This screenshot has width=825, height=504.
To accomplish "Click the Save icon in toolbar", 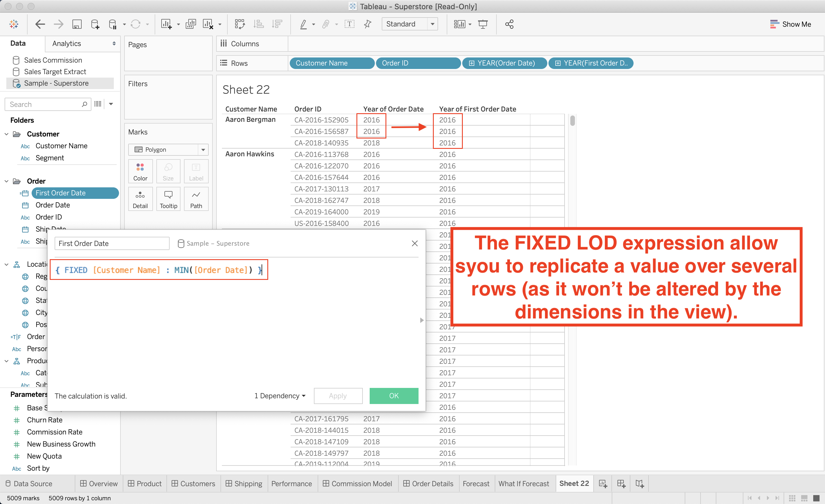I will point(77,24).
